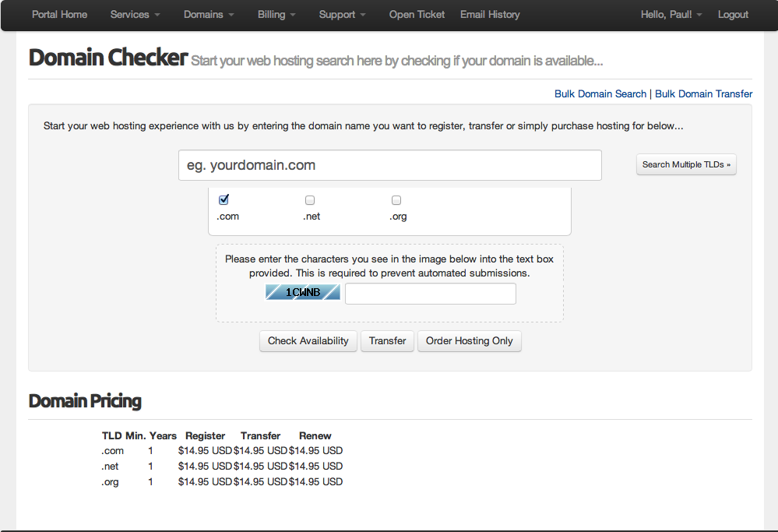Click the .org Renew price $14.95 USD
Screen dimensions: 778x532
tap(315, 481)
